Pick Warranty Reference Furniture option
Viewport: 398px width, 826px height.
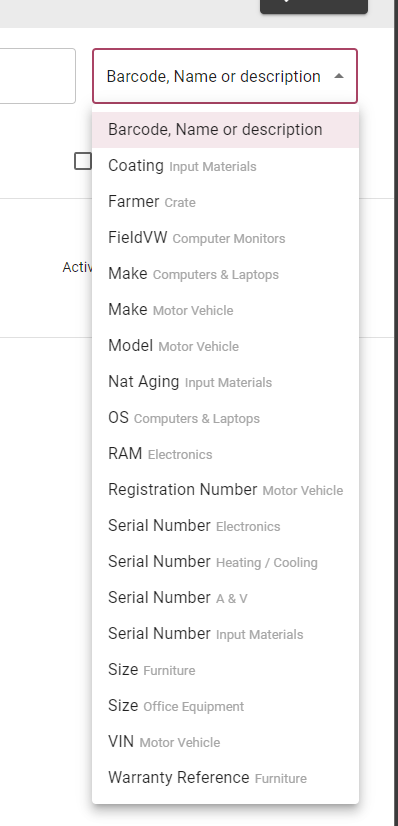click(225, 778)
